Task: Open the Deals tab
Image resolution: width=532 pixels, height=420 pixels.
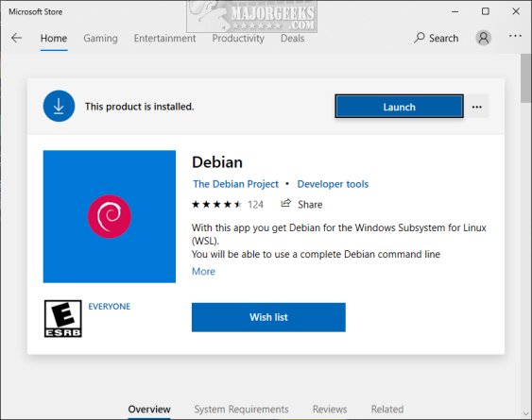Action: (x=293, y=39)
